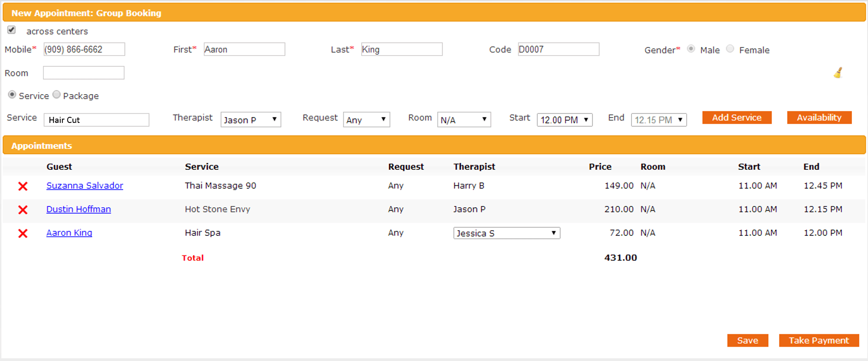The height and width of the screenshot is (361, 868).
Task: Expand the Request dropdown set to Any
Action: pos(366,120)
